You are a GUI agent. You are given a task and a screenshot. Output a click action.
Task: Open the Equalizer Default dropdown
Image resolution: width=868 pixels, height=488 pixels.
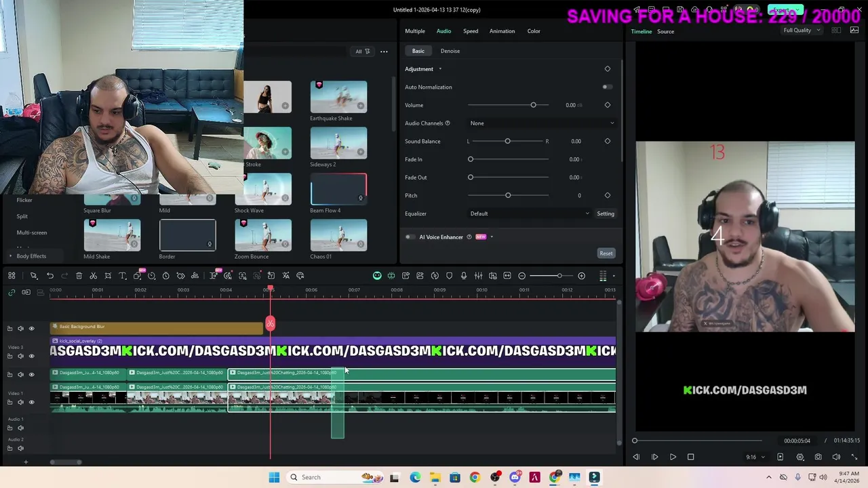tap(530, 213)
